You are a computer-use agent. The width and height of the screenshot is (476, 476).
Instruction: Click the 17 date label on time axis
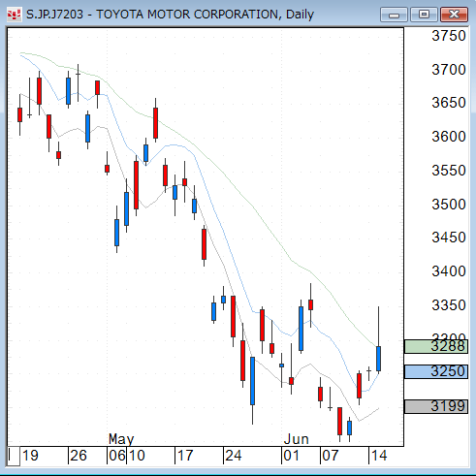point(185,456)
